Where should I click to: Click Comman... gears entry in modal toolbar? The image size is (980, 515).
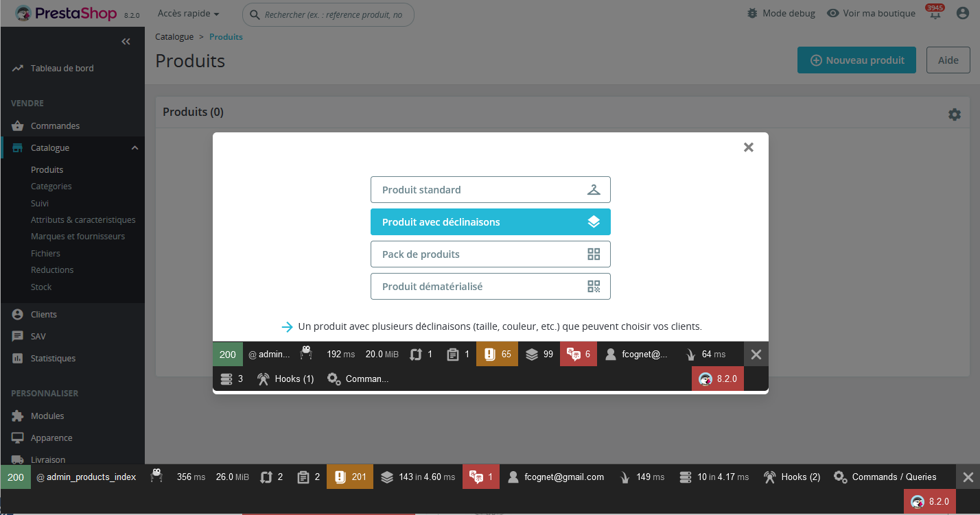(358, 379)
